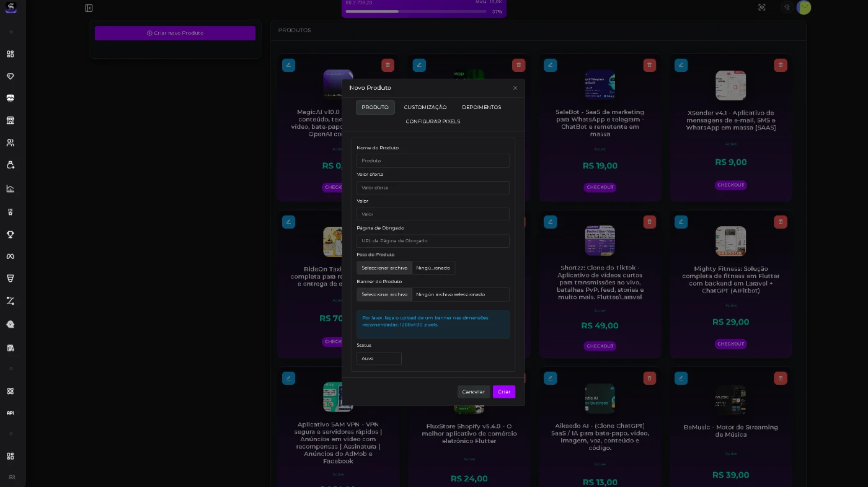Open the API item in sidebar
Image resolution: width=868 pixels, height=487 pixels.
tap(11, 413)
